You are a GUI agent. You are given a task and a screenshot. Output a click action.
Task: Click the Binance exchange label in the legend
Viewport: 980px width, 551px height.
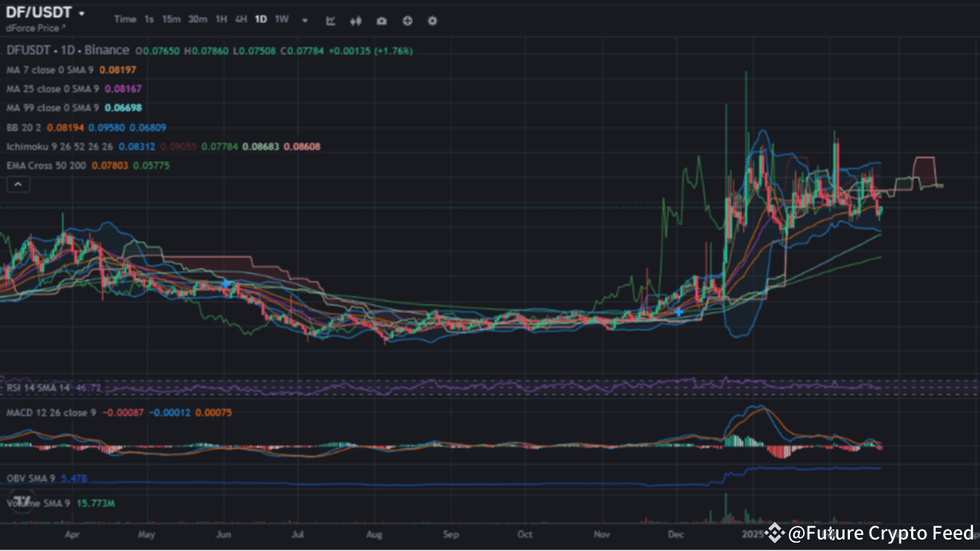pyautogui.click(x=107, y=51)
